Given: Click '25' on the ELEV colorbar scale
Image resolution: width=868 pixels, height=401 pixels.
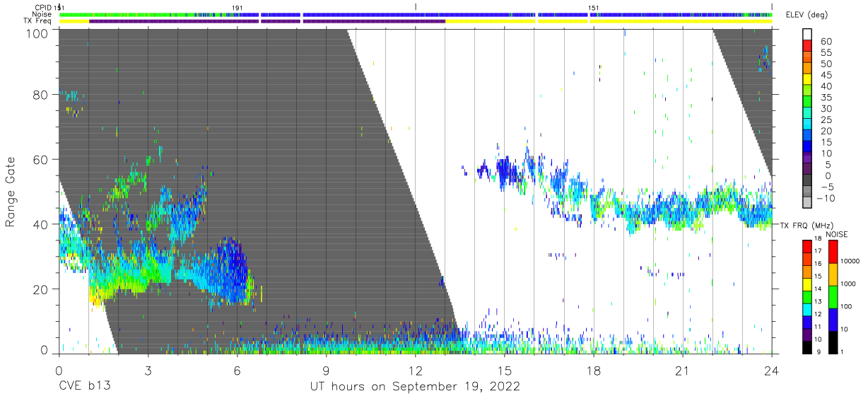Looking at the screenshot, I should pos(826,120).
